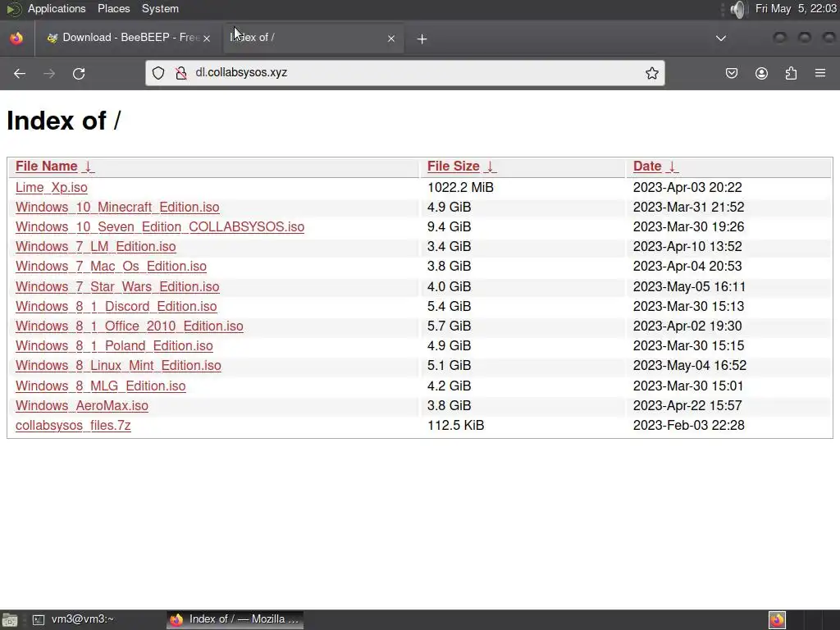This screenshot has height=630, width=840.
Task: Open Windows_7_Mac_Os_Edition.iso link
Action: 111,267
